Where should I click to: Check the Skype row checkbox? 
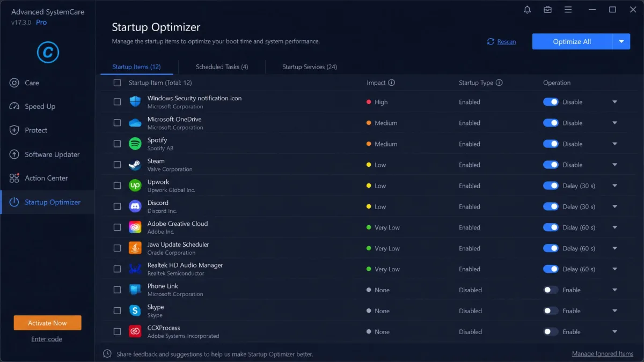(x=117, y=311)
